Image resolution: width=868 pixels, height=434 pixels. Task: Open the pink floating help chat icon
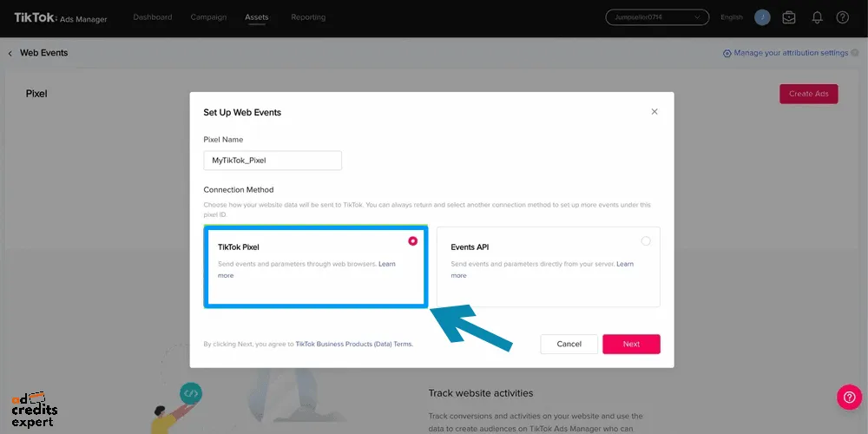tap(849, 397)
